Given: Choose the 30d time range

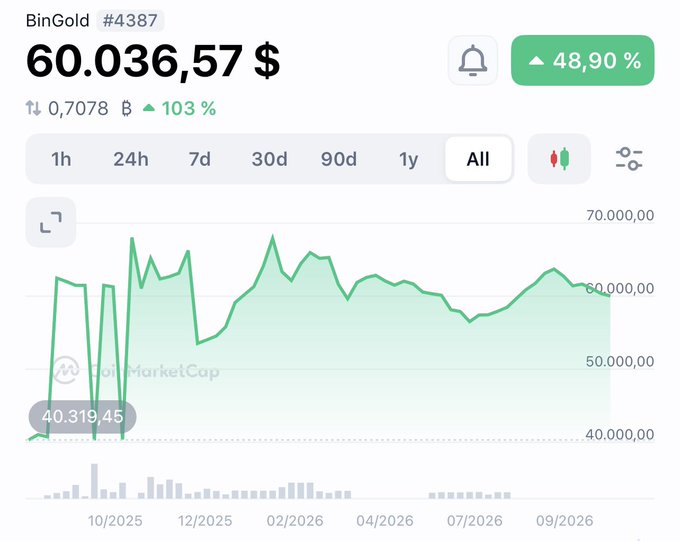Looking at the screenshot, I should coord(269,159).
